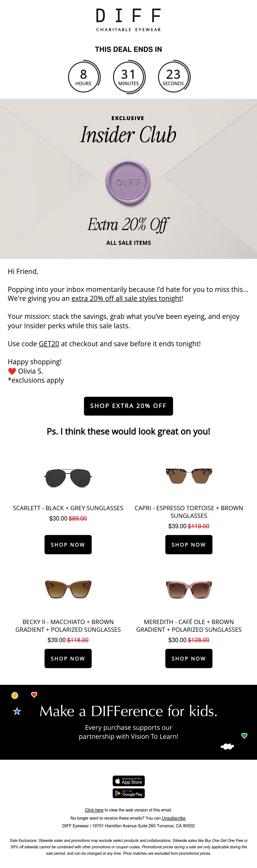Screen dimensions: 257x868
Task: Open the Google Play download badge
Action: tap(128, 794)
